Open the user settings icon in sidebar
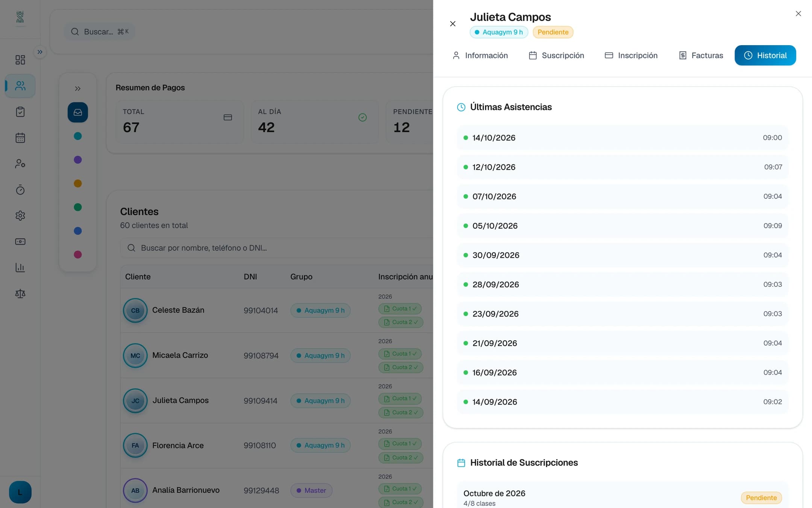Viewport: 812px width, 508px height. [x=20, y=164]
